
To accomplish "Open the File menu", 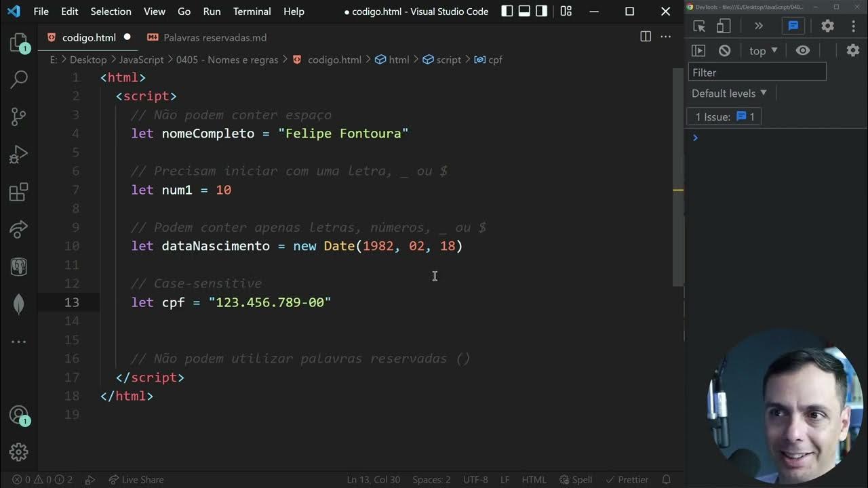I will (41, 12).
